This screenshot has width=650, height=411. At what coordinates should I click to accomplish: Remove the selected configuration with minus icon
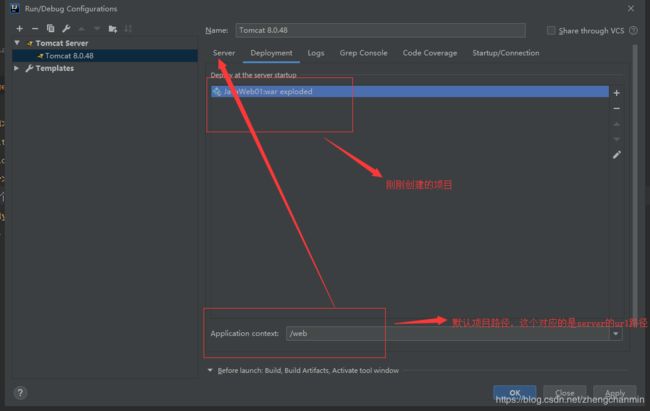(x=35, y=29)
